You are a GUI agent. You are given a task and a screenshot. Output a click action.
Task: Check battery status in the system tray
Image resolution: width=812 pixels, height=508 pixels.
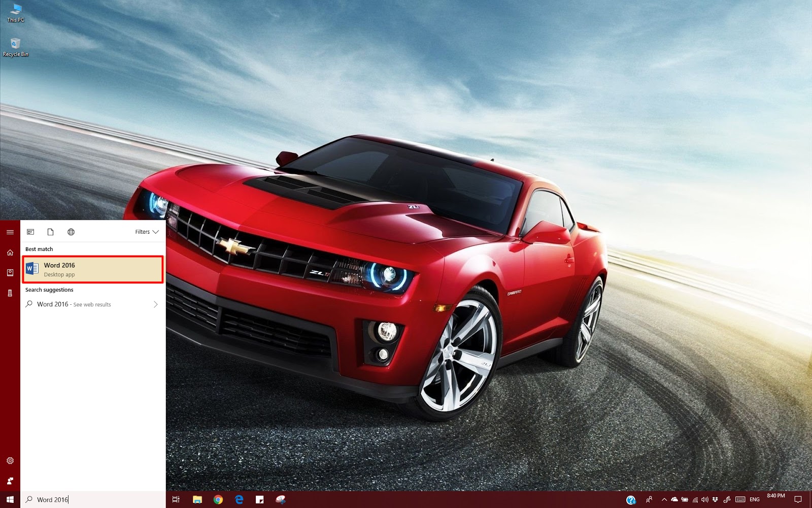click(x=685, y=499)
